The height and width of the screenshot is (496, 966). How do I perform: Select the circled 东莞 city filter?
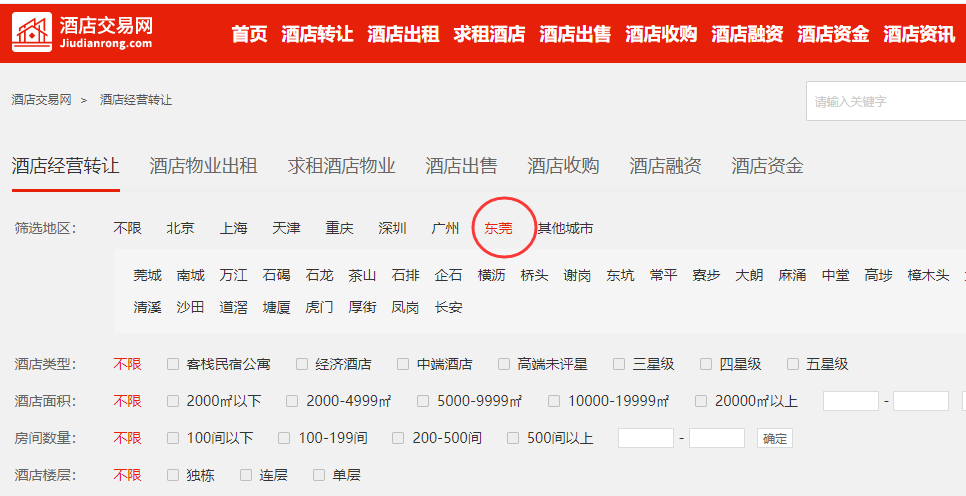point(499,228)
